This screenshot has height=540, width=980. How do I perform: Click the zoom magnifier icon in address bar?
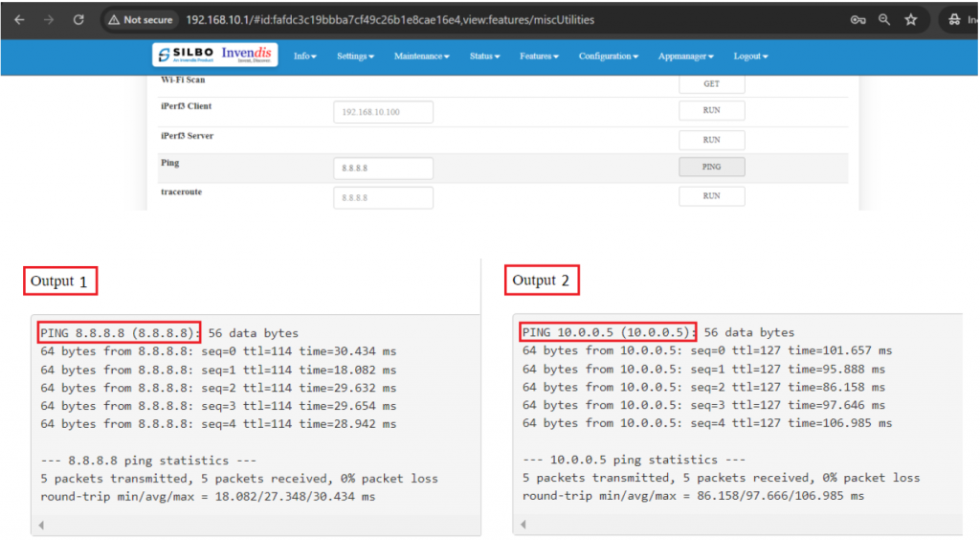click(x=884, y=19)
